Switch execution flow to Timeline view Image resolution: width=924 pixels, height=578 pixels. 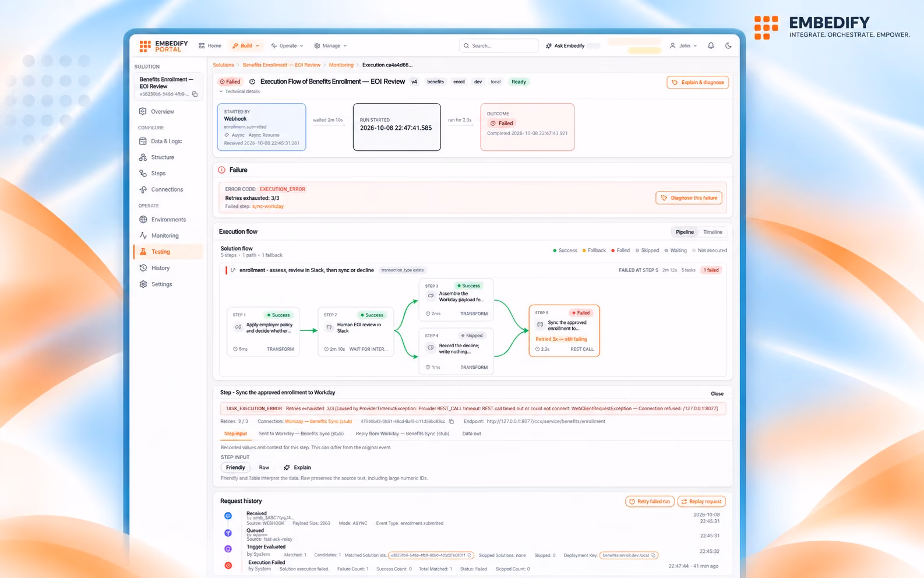click(x=713, y=232)
